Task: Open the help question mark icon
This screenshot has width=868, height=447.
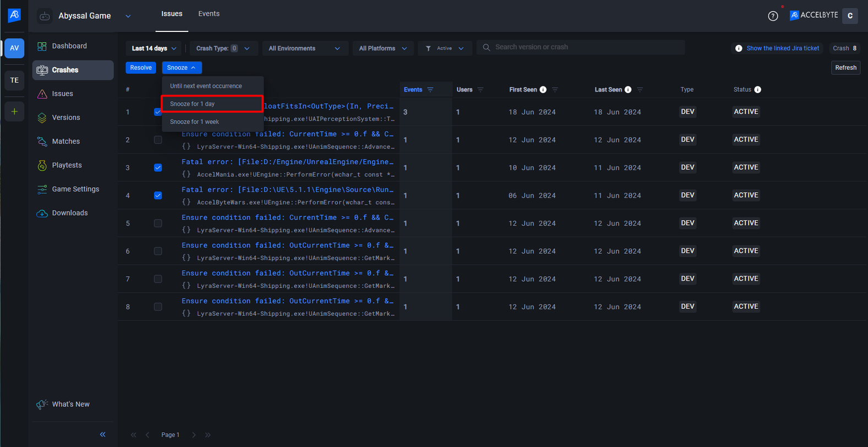Action: click(773, 16)
